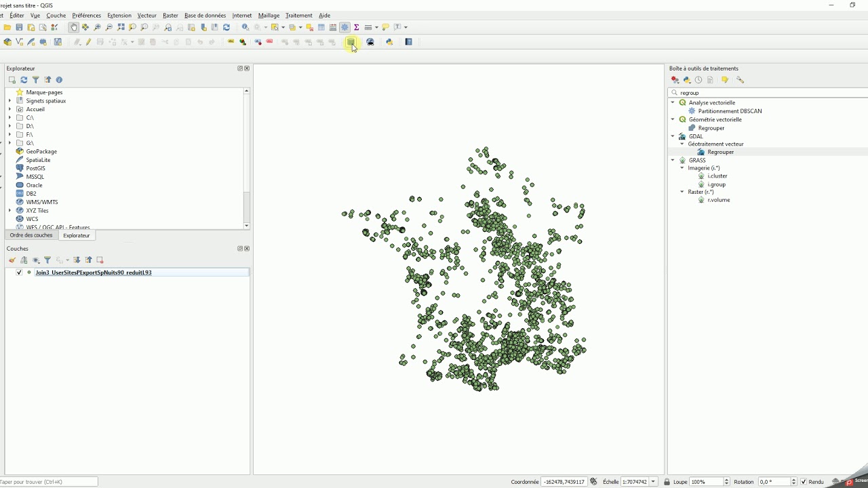Click the Coordonnée input field

564,482
